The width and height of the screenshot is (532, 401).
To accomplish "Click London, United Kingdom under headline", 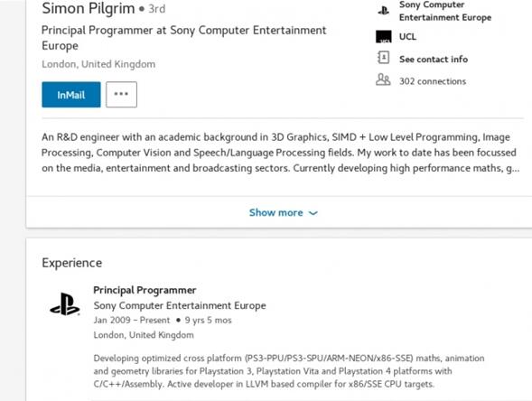I will pos(98,64).
